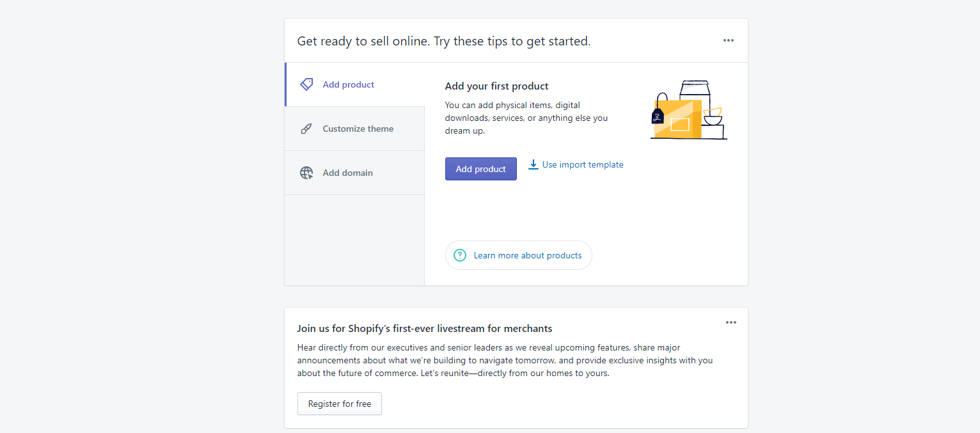Click the download arrow icon for import template
The image size is (980, 433).
point(533,165)
